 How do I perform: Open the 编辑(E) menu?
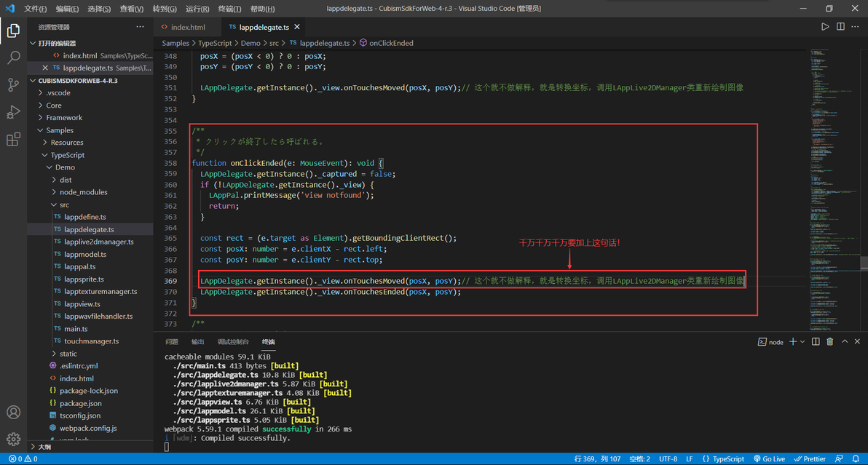coord(67,9)
